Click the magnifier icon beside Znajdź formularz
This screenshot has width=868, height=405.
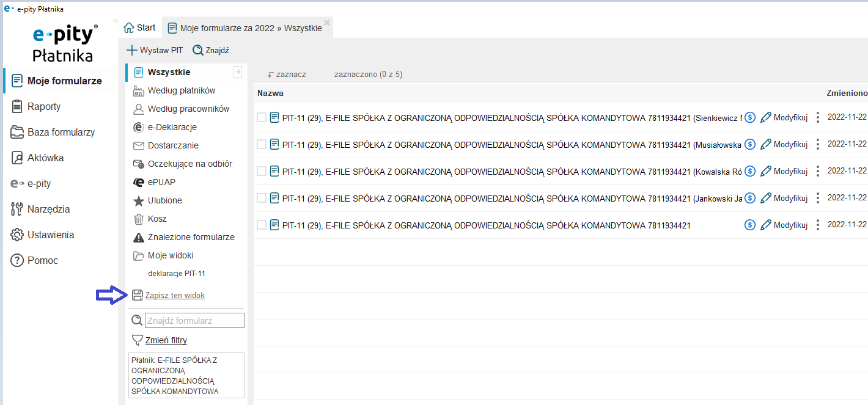(137, 320)
